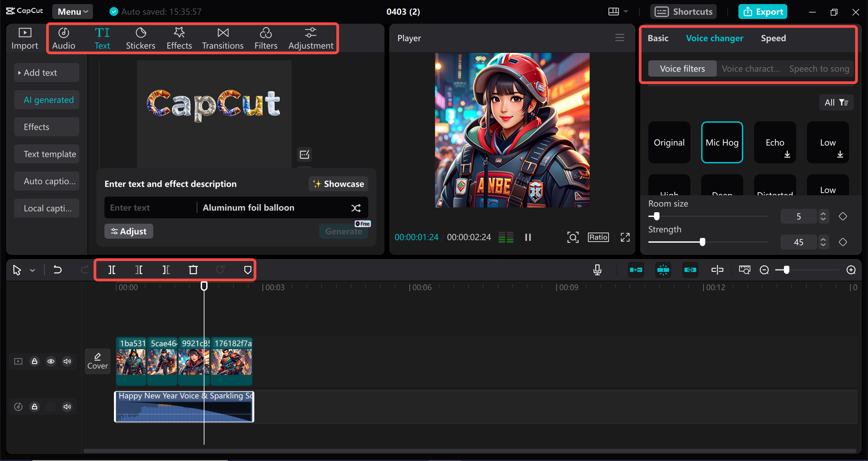Select the Voice characters tab
This screenshot has height=461, width=868.
point(751,69)
